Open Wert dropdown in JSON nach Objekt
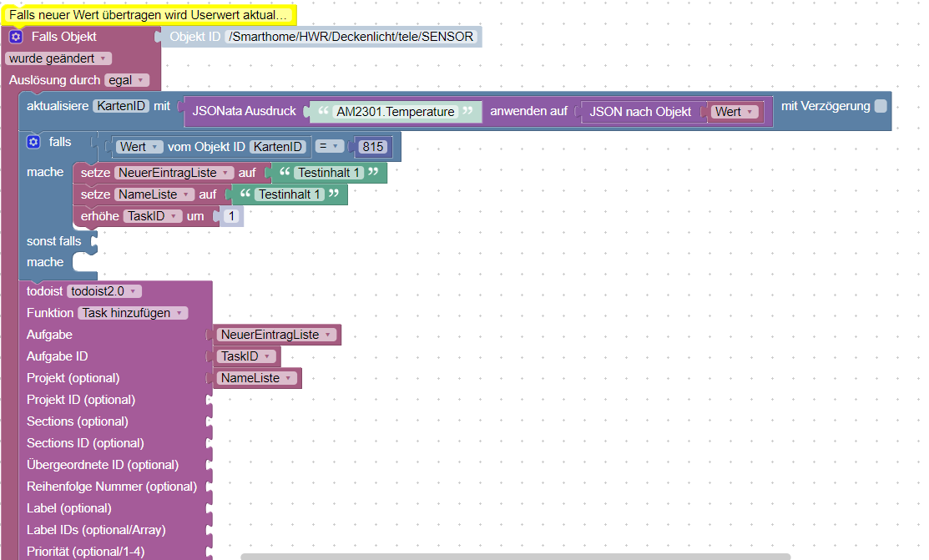Screen dimensions: 929x560 (734, 111)
